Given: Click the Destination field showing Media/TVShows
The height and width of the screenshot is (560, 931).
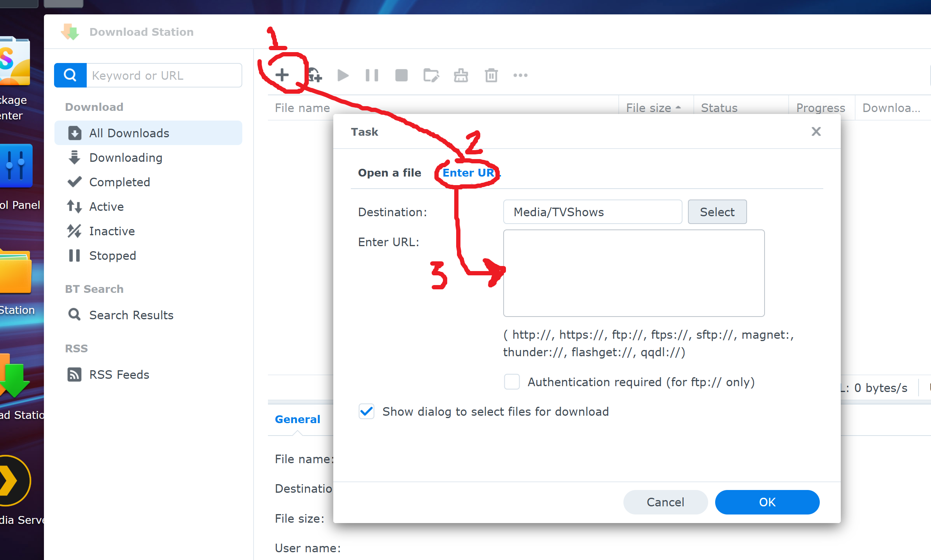Looking at the screenshot, I should click(x=593, y=212).
